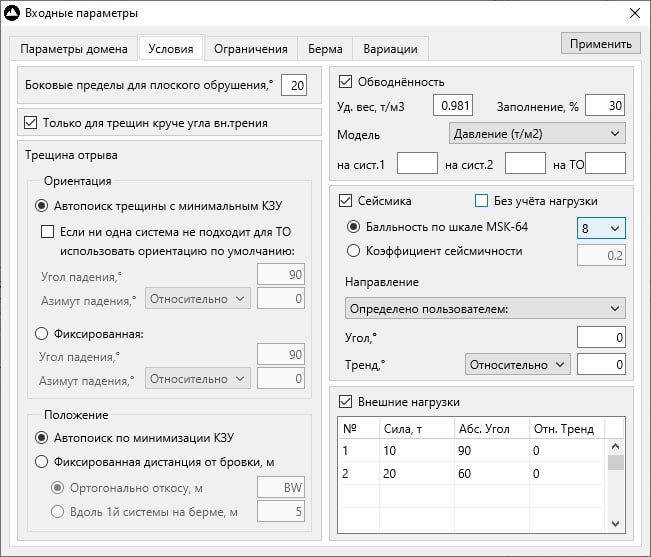Enable Без учёта нагрузки checkbox
This screenshot has height=557, width=651.
point(481,201)
